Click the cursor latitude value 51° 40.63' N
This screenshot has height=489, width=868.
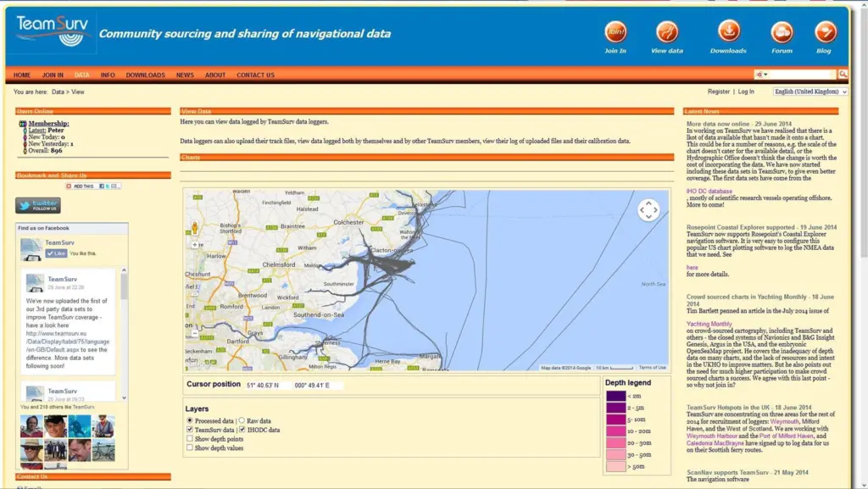[x=263, y=385]
